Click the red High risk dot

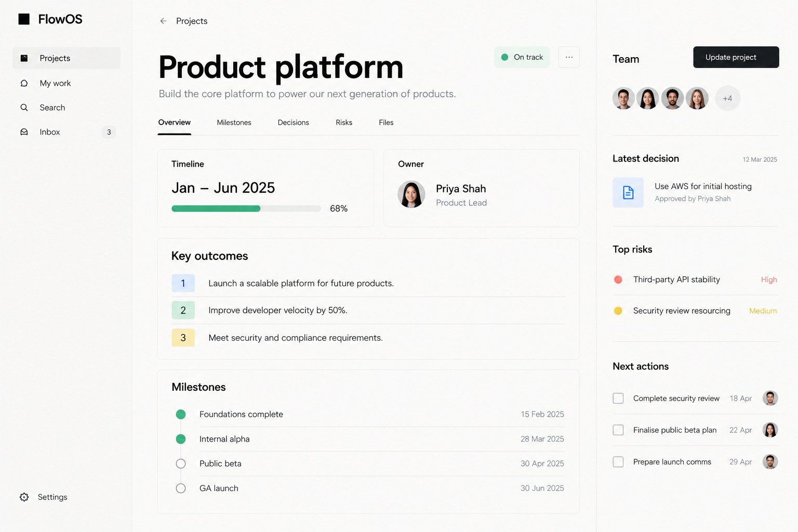tap(618, 280)
